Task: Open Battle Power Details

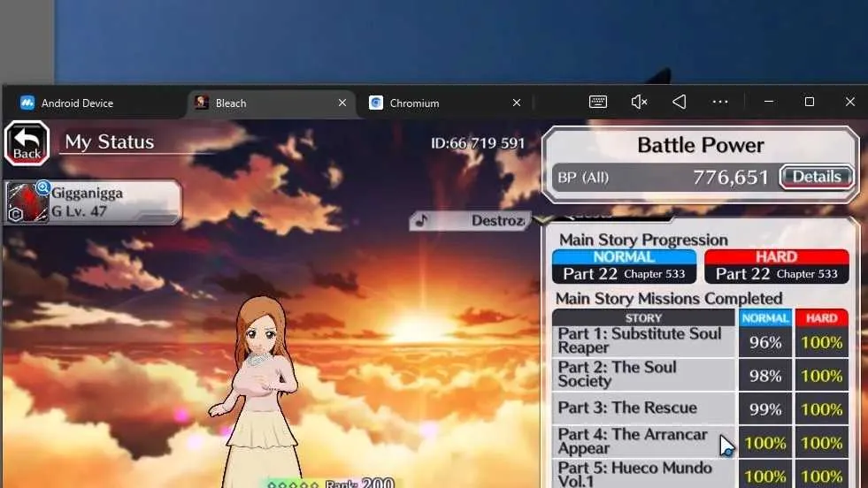Action: [817, 177]
